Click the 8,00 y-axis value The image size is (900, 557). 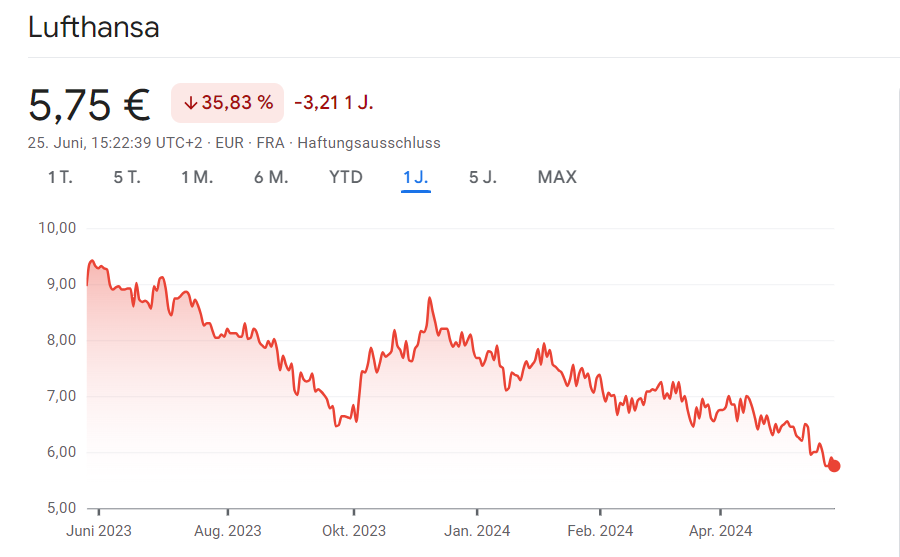click(x=61, y=340)
